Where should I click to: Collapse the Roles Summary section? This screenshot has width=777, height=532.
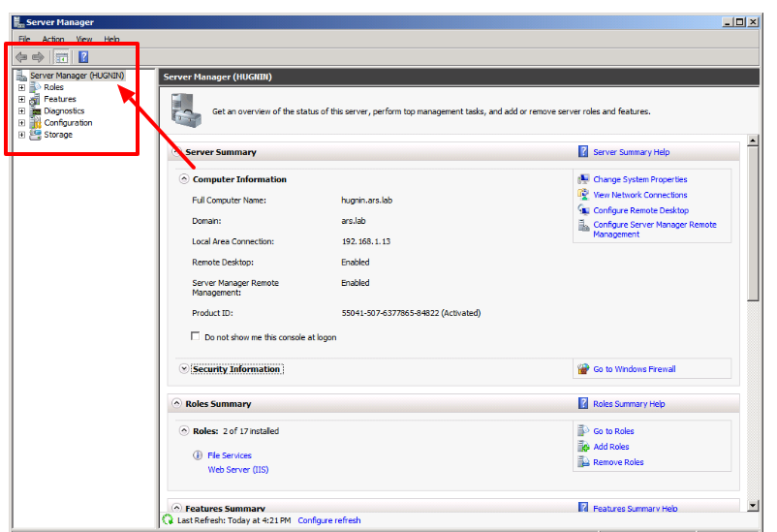[x=176, y=403]
